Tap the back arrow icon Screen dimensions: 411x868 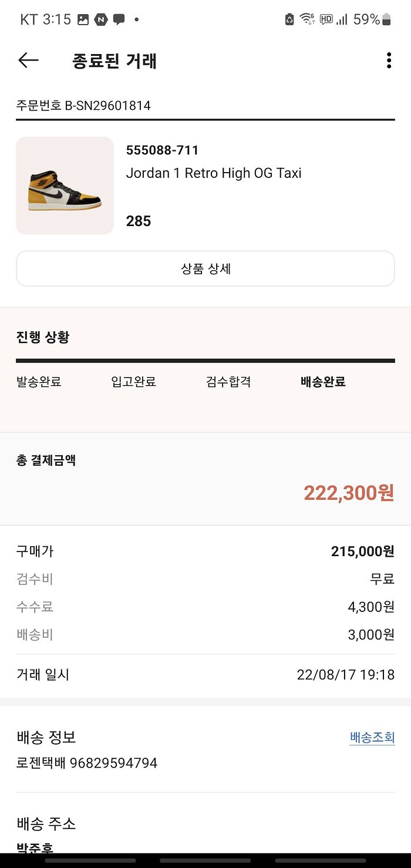tap(28, 60)
